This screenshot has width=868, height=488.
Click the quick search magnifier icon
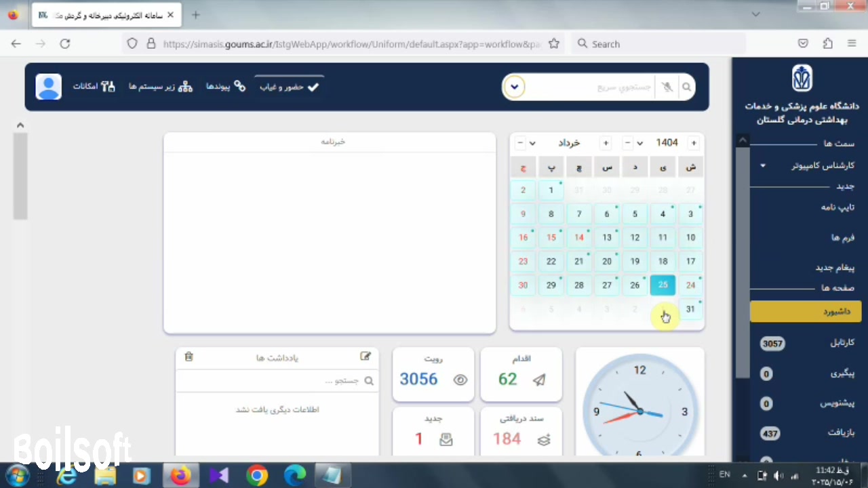686,87
